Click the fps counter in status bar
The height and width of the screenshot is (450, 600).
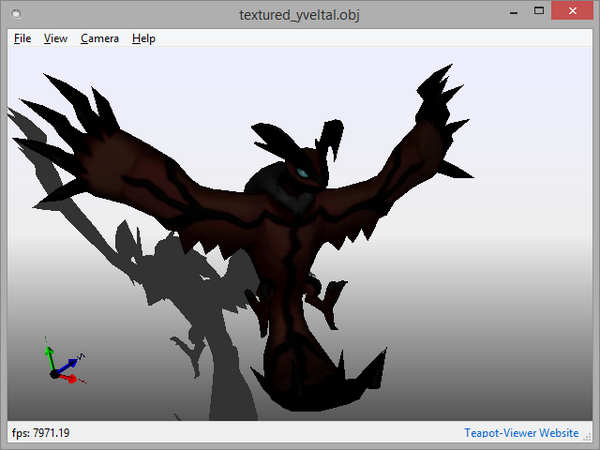click(41, 433)
